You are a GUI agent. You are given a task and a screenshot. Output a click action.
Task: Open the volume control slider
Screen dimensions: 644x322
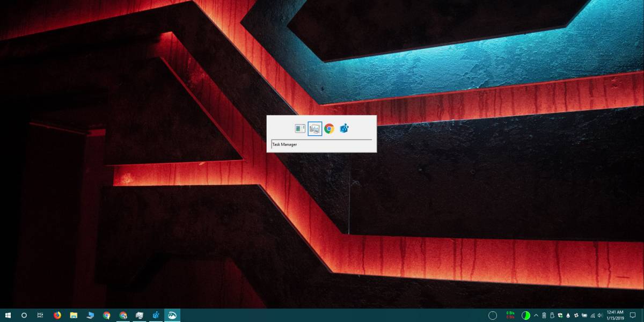tap(600, 315)
